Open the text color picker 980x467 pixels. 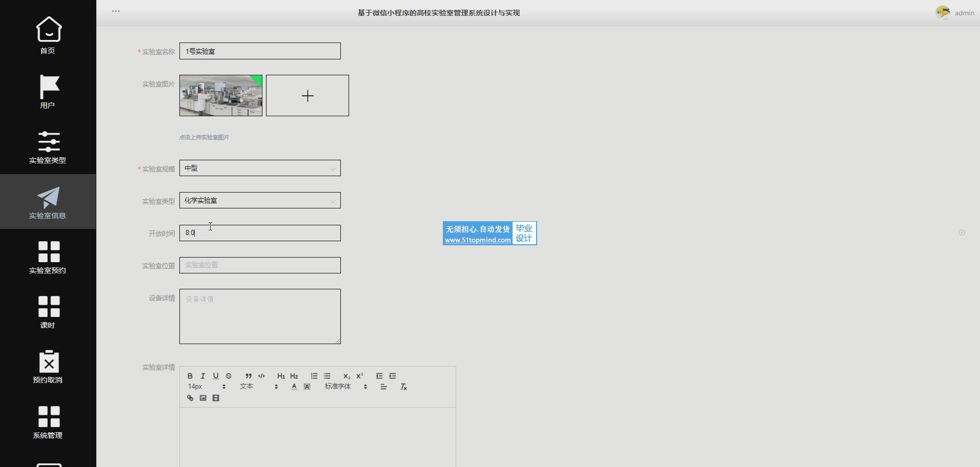pyautogui.click(x=294, y=387)
